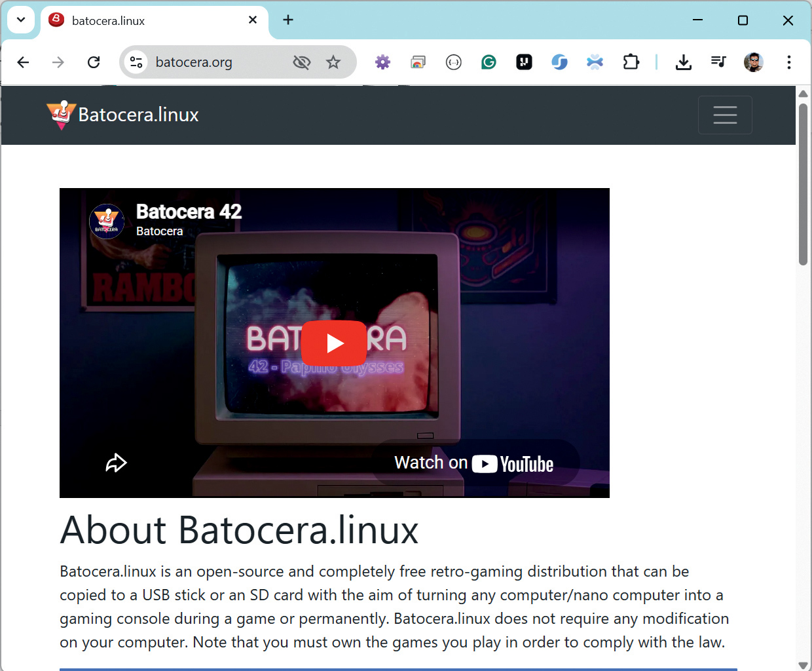Open the Chrome profile avatar

click(754, 62)
